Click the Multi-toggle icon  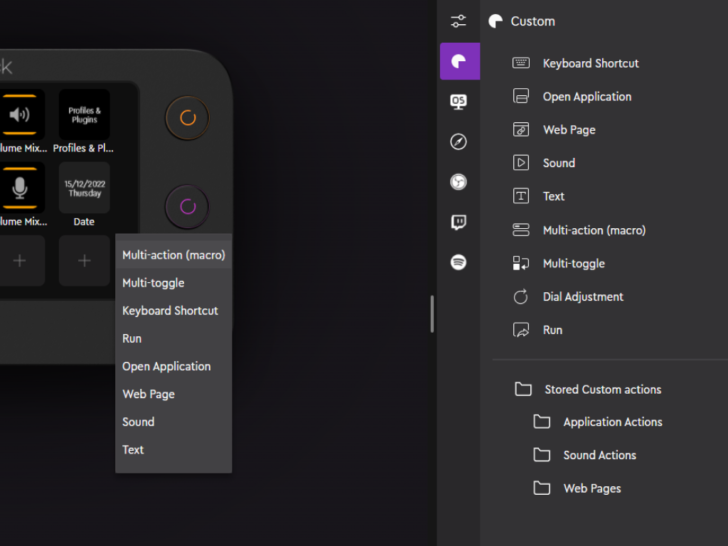click(520, 263)
